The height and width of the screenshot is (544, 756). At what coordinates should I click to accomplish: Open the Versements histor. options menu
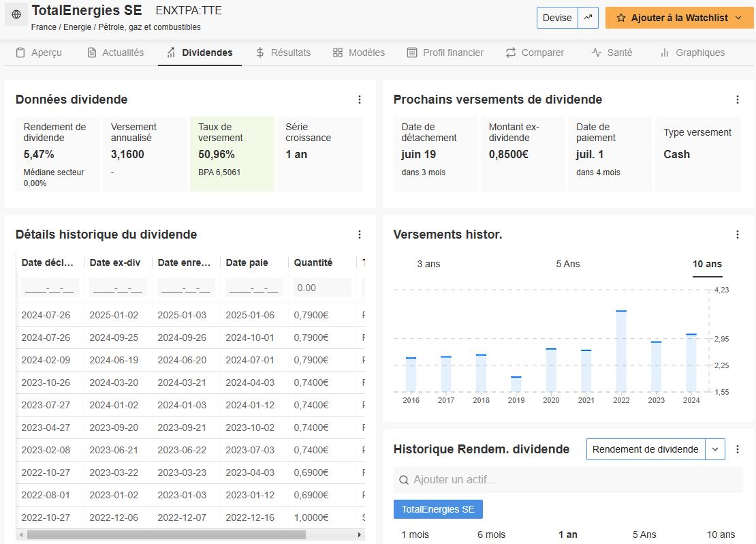coord(737,235)
